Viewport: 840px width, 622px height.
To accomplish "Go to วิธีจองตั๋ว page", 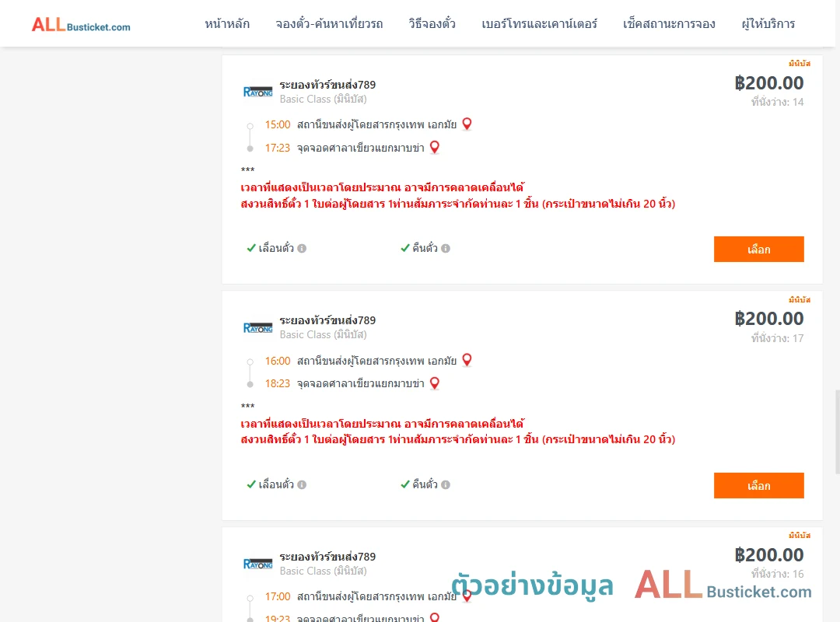I will coord(432,23).
